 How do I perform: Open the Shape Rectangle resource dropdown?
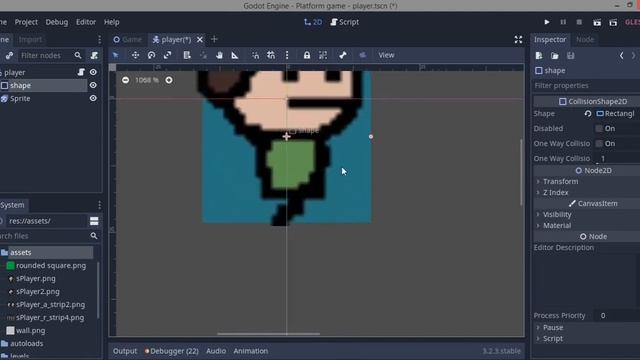(x=617, y=114)
